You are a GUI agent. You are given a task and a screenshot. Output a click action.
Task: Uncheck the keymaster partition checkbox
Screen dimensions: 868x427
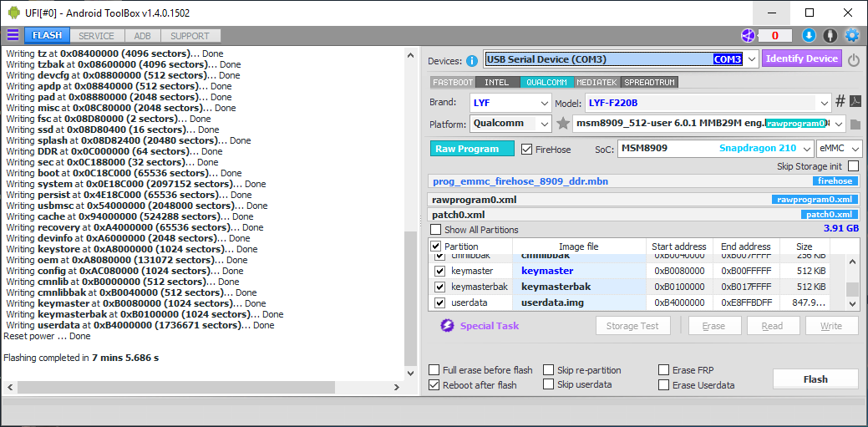point(440,272)
